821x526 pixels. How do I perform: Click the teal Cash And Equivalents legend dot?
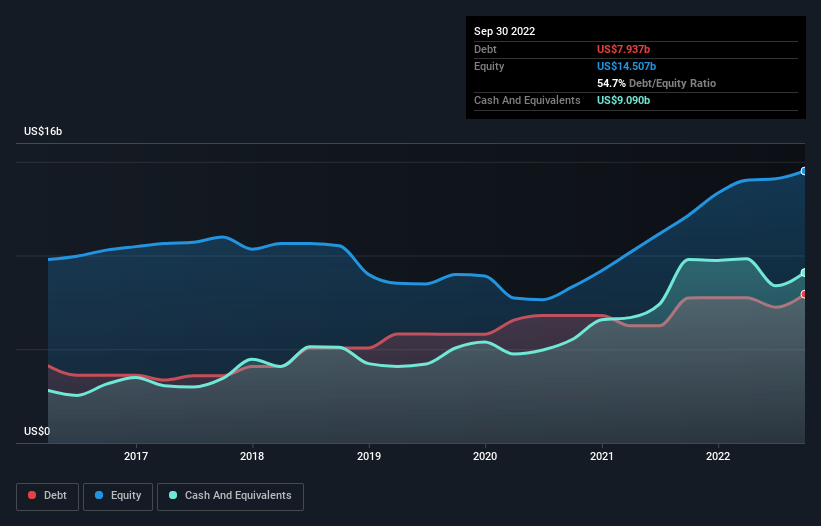(x=173, y=495)
